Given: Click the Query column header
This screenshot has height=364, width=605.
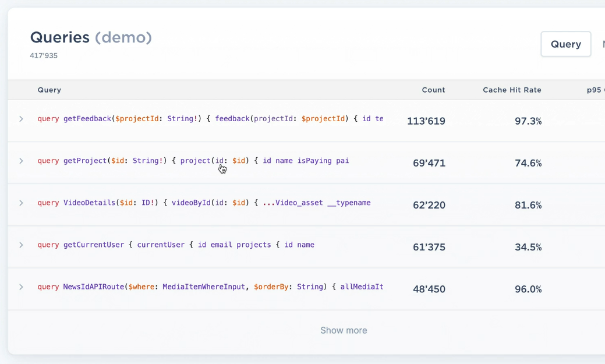Looking at the screenshot, I should click(x=49, y=90).
